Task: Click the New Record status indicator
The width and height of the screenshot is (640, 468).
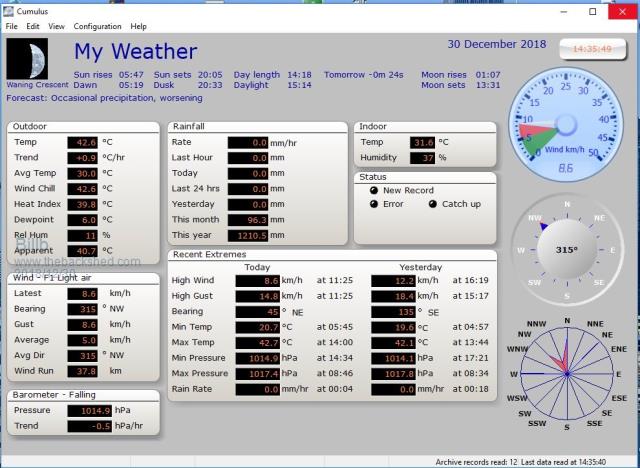Action: pos(375,190)
